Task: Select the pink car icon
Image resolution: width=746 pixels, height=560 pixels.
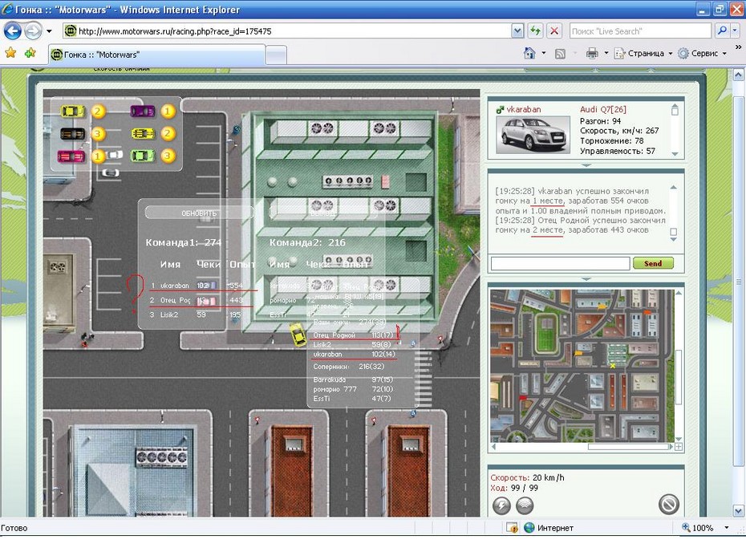Action: point(71,156)
